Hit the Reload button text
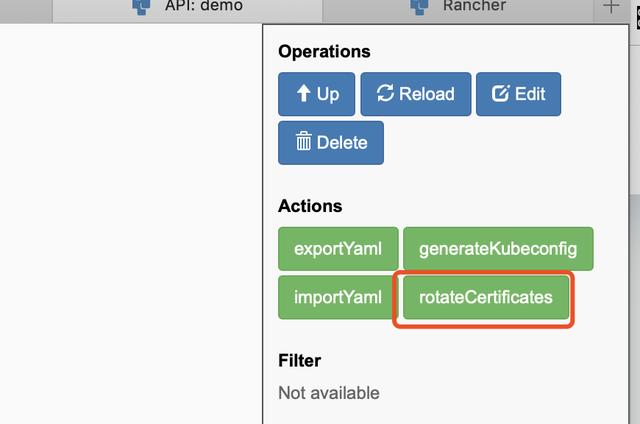The image size is (640, 424). click(427, 94)
